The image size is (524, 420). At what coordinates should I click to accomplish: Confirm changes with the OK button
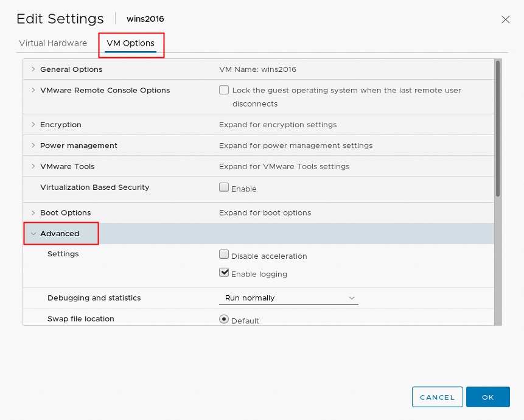[x=487, y=397]
